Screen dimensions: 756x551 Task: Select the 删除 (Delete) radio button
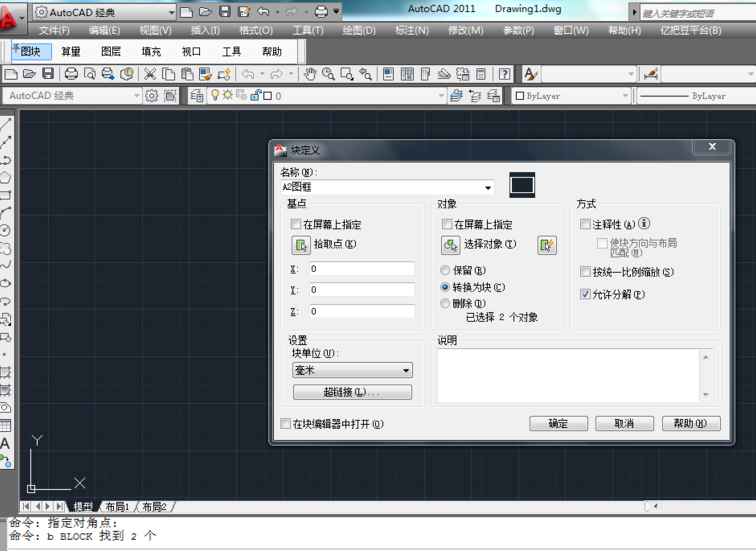coord(445,303)
